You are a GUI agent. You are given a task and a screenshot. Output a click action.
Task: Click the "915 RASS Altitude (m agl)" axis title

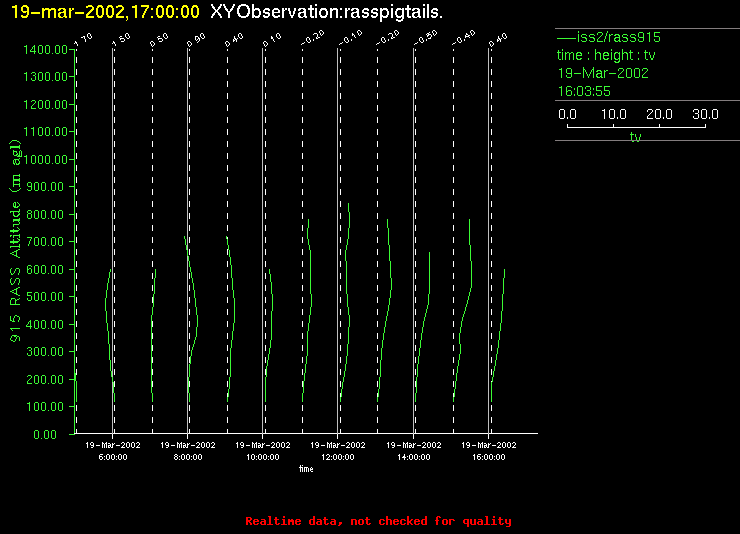[15, 241]
